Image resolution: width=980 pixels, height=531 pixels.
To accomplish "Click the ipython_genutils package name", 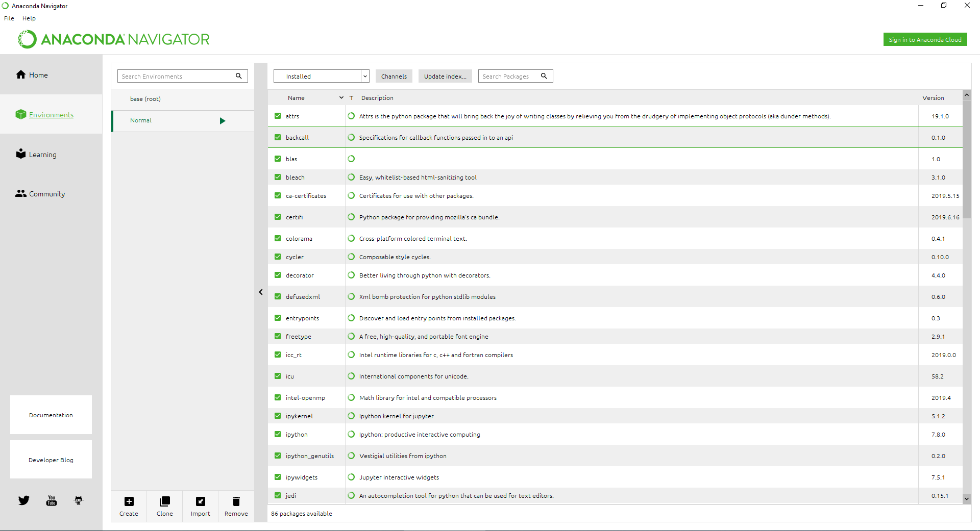I will click(x=310, y=456).
